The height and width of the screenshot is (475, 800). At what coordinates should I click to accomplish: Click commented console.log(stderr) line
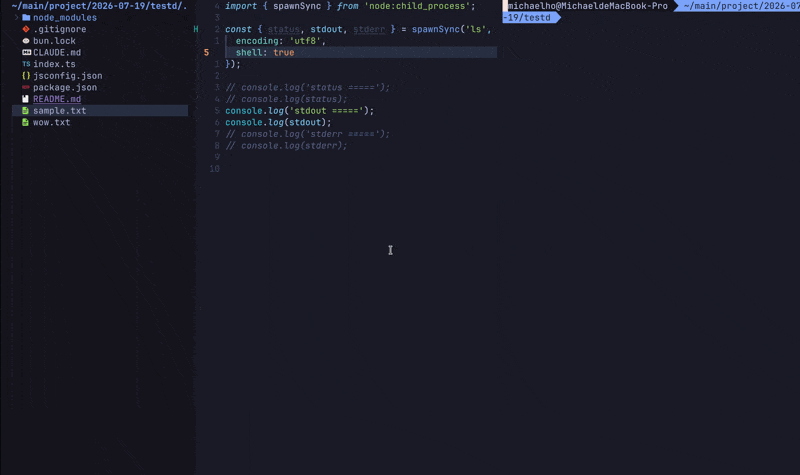(286, 146)
